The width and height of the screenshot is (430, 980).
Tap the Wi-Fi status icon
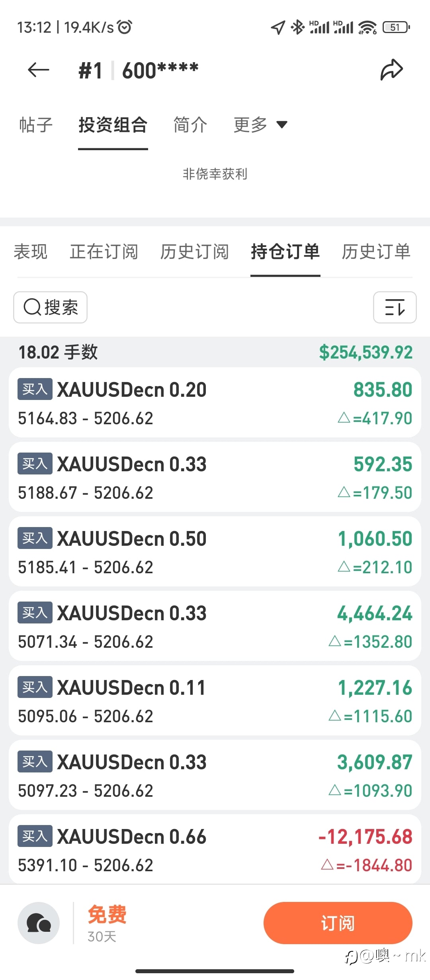[367, 27]
